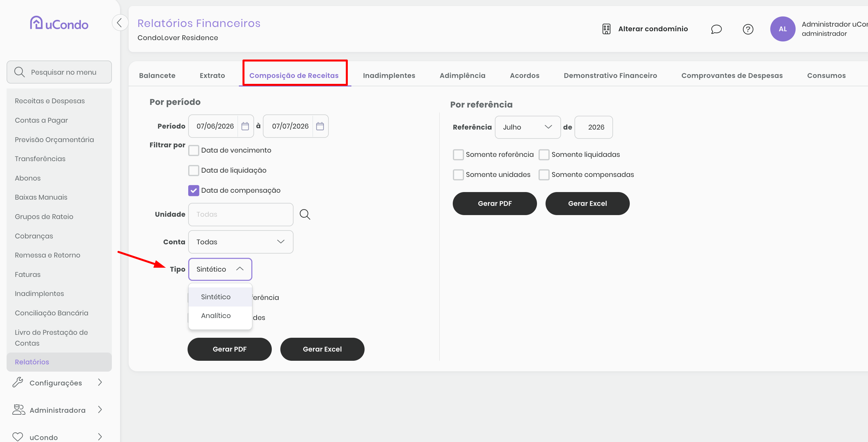
Task: Click the Configurações wrench icon
Action: pyautogui.click(x=18, y=382)
